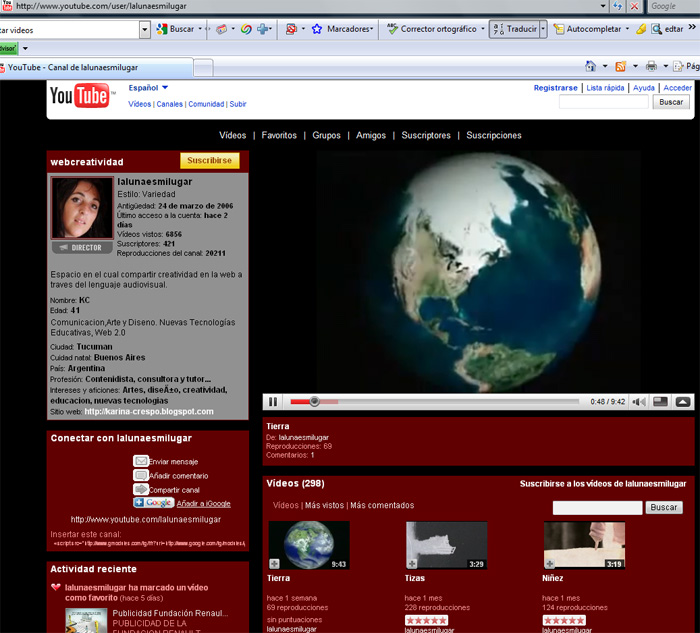Click the browser Home icon
Viewport: 700px width, 633px height.
(590, 66)
